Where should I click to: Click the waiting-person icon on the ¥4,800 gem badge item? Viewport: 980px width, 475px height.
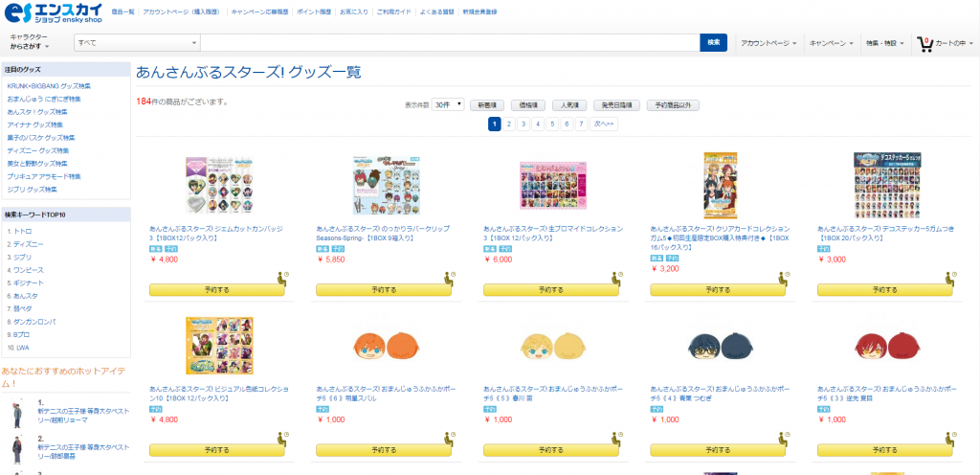click(x=281, y=279)
